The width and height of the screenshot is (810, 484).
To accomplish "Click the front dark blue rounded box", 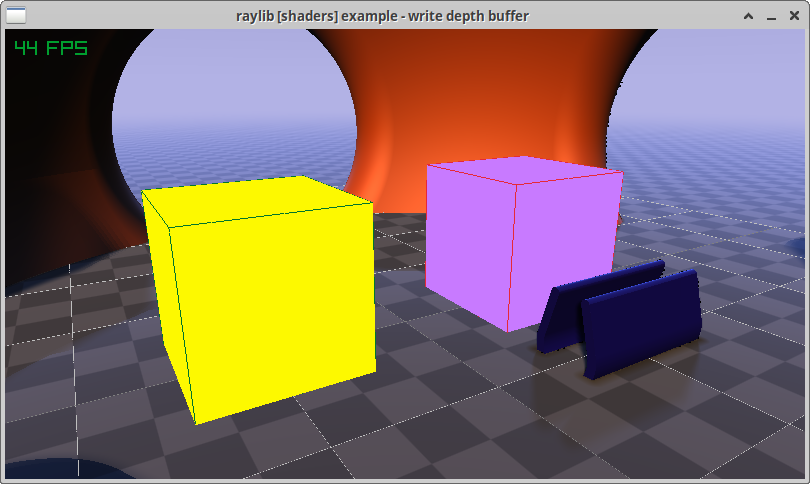I will pos(642,324).
